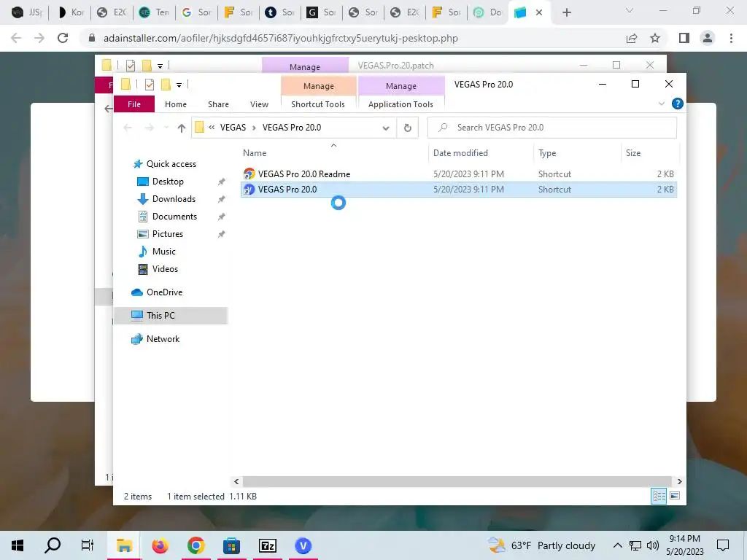Switch to Details view layout
Viewport: 747px width, 560px height.
[659, 496]
